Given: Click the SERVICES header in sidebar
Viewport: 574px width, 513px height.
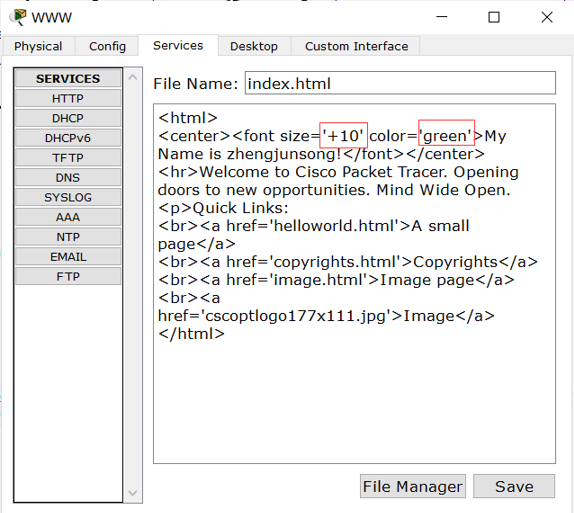Looking at the screenshot, I should coord(68,78).
